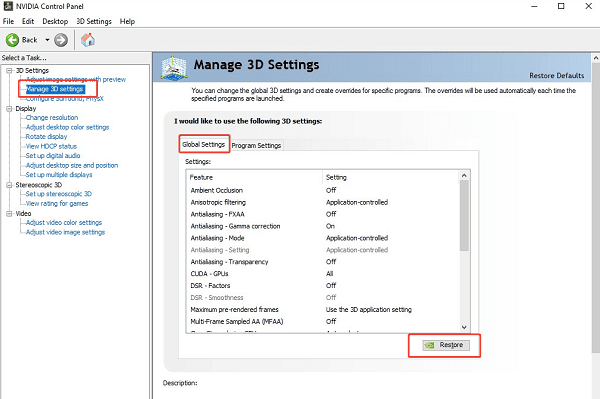
Task: Open View rating for games task
Action: point(57,204)
